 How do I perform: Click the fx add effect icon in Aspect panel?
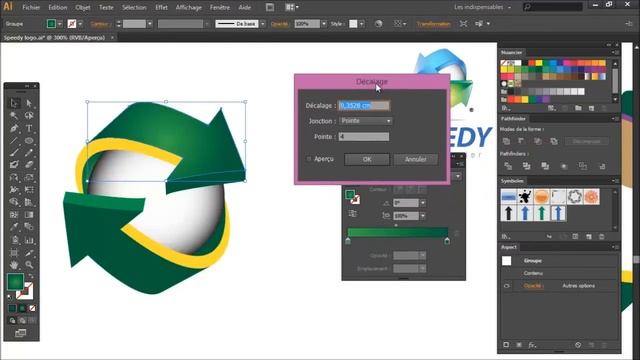(532, 345)
